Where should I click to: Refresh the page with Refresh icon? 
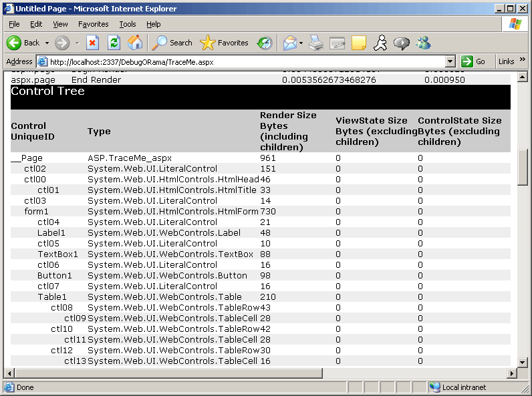[114, 43]
